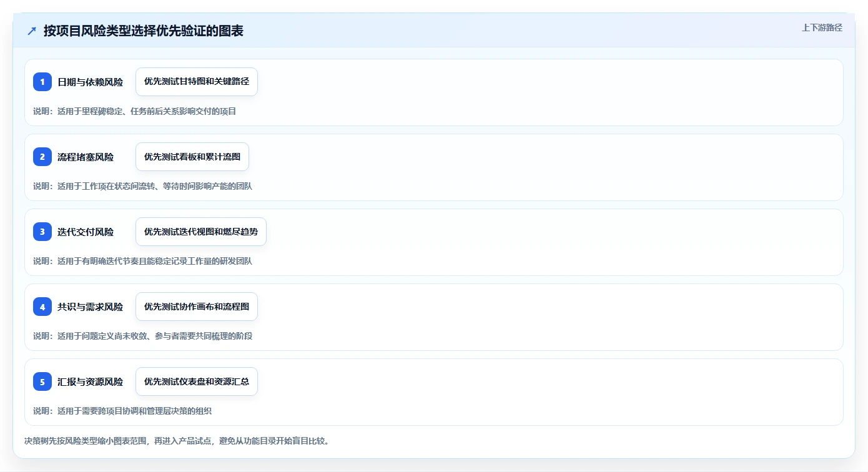This screenshot has height=472, width=868.
Task: Click the 优先测试看板和累计流图 button
Action: coord(192,157)
